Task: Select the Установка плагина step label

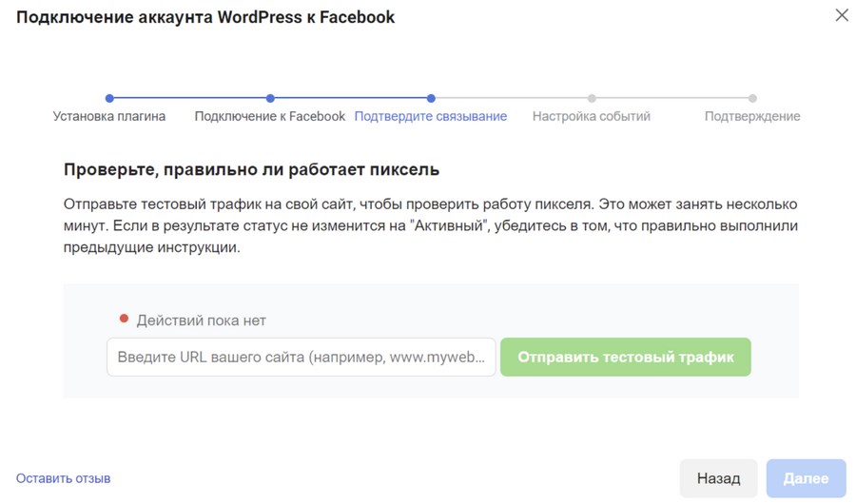Action: coord(109,116)
